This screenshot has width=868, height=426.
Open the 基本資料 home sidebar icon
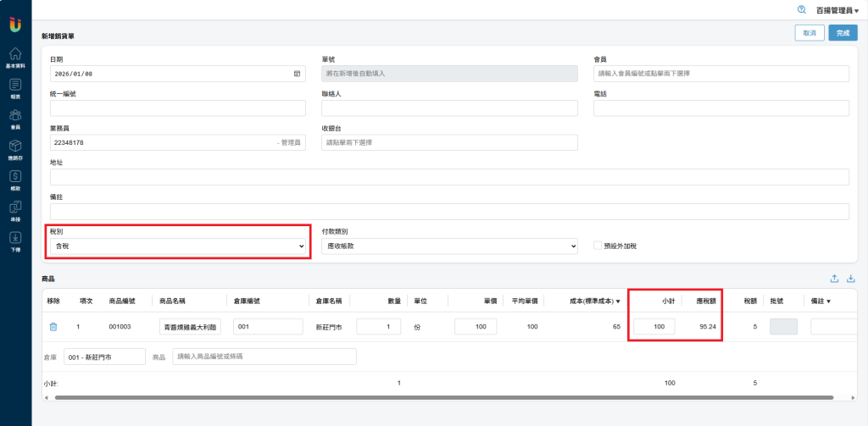(15, 56)
